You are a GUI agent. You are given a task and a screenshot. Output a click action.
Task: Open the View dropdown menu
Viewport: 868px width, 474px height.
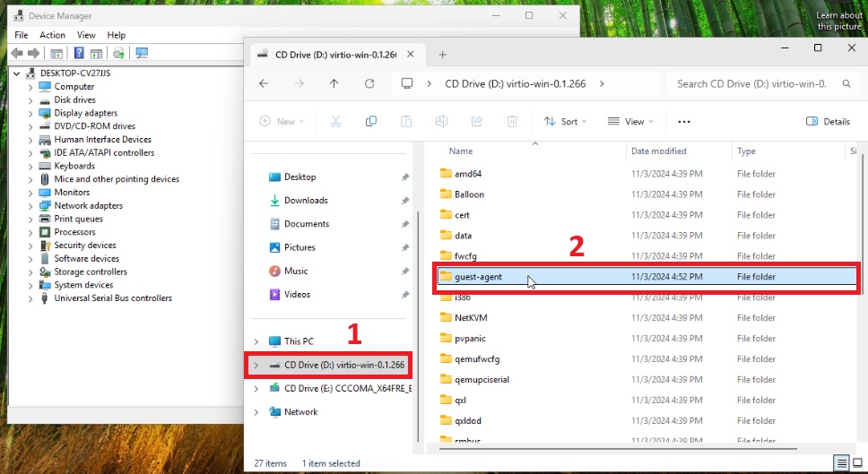pos(630,121)
